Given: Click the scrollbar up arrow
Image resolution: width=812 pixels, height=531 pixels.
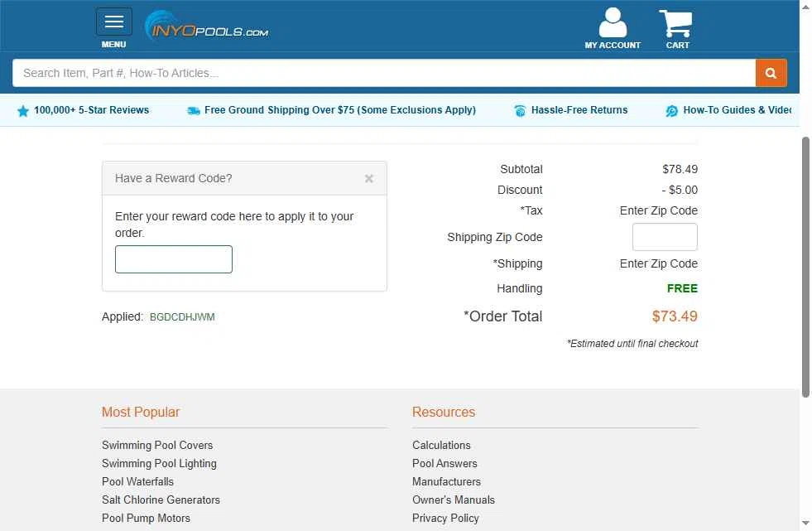Looking at the screenshot, I should (x=805, y=7).
